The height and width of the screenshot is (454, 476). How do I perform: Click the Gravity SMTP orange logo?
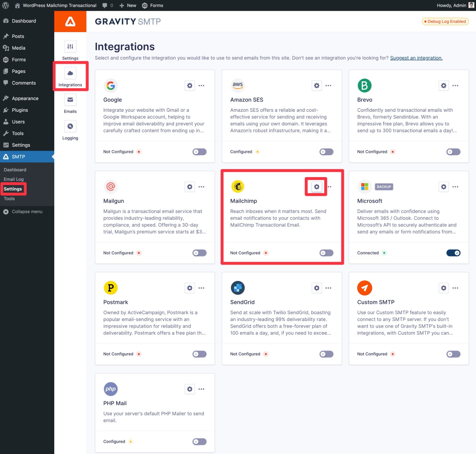[70, 22]
